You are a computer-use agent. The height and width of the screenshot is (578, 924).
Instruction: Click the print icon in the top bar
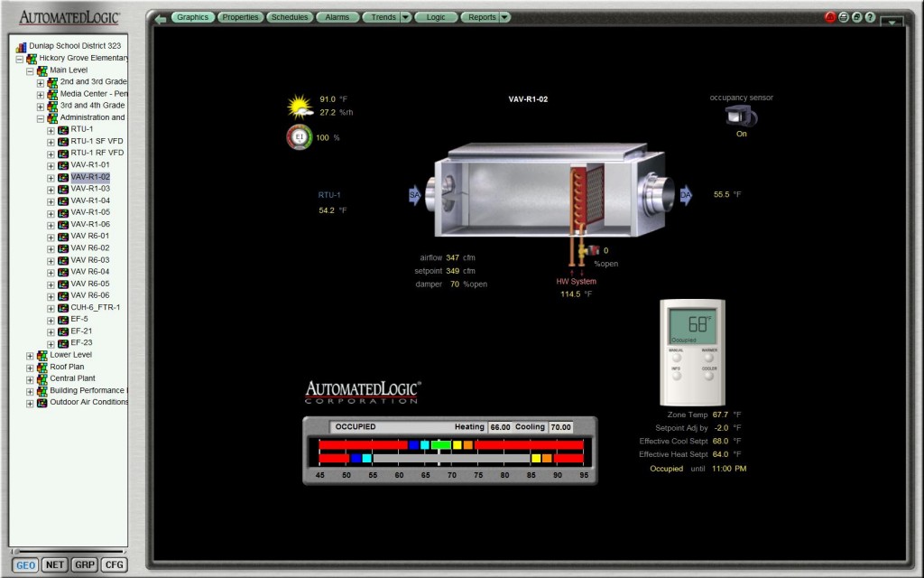pyautogui.click(x=844, y=17)
